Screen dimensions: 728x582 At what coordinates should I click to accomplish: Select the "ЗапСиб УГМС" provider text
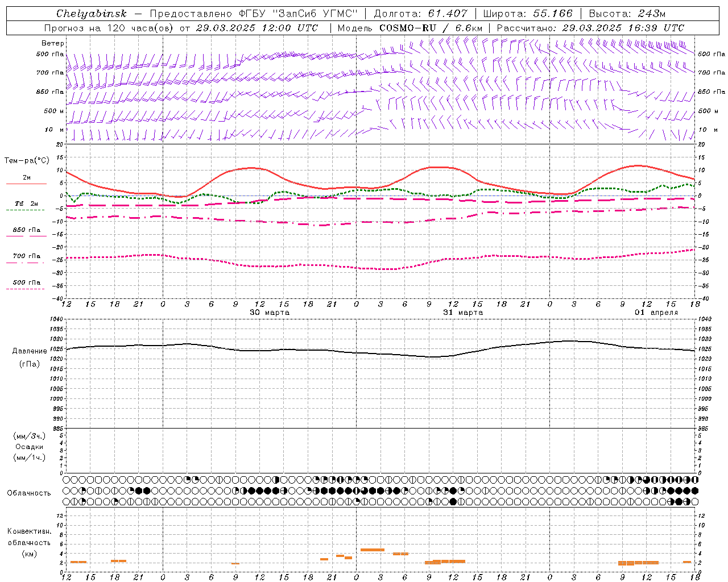[316, 14]
